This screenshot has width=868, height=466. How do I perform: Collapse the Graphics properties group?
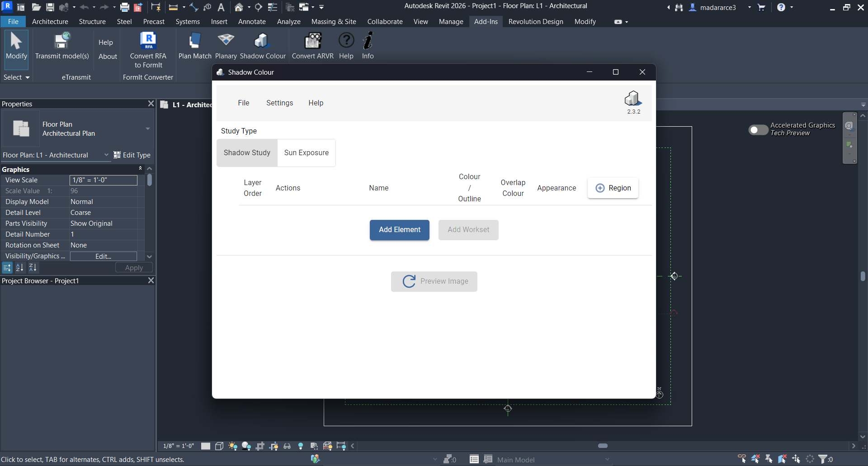(x=140, y=169)
